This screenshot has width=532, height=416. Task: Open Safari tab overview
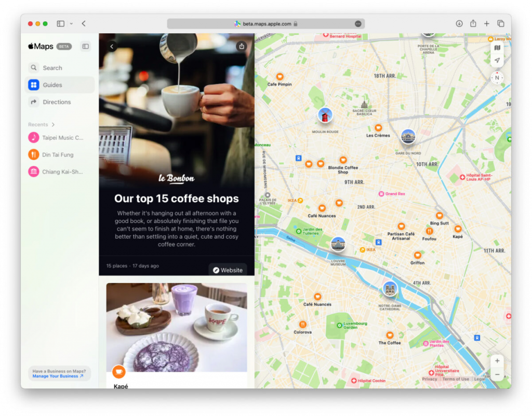[x=500, y=23]
